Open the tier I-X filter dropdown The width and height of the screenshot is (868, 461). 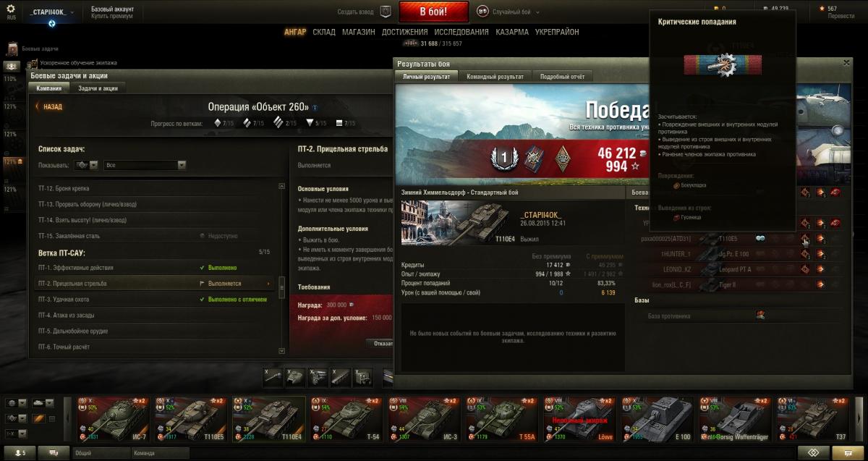click(15, 434)
